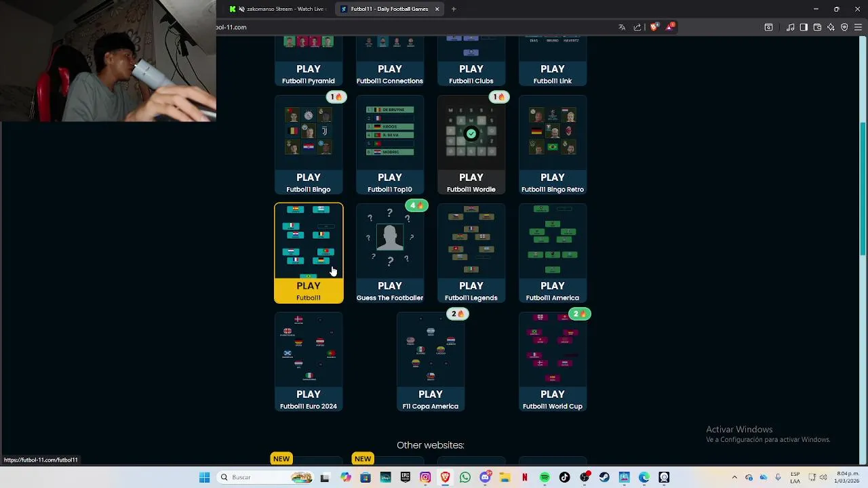Click the share page icon
Screen dimensions: 868x488
637,27
